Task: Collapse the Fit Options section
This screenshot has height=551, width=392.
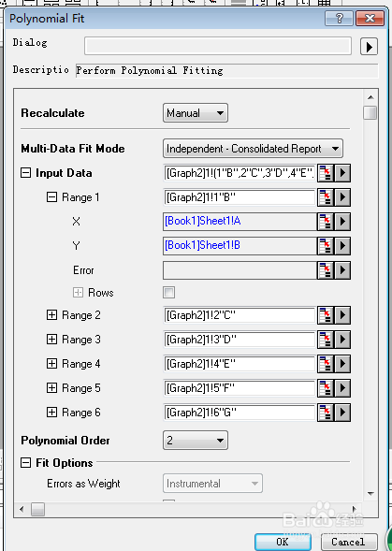Action: [25, 463]
